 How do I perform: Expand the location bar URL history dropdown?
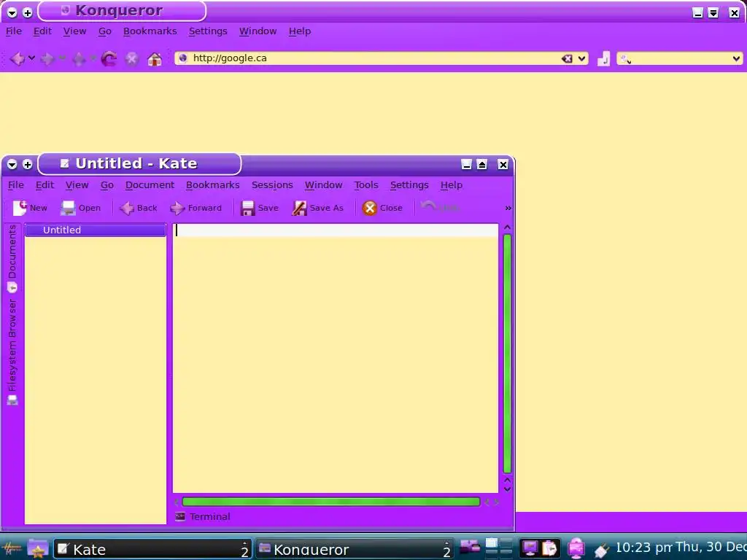581,58
